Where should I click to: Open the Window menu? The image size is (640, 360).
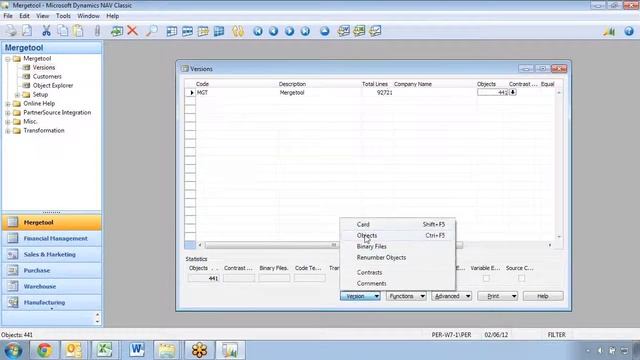88,16
